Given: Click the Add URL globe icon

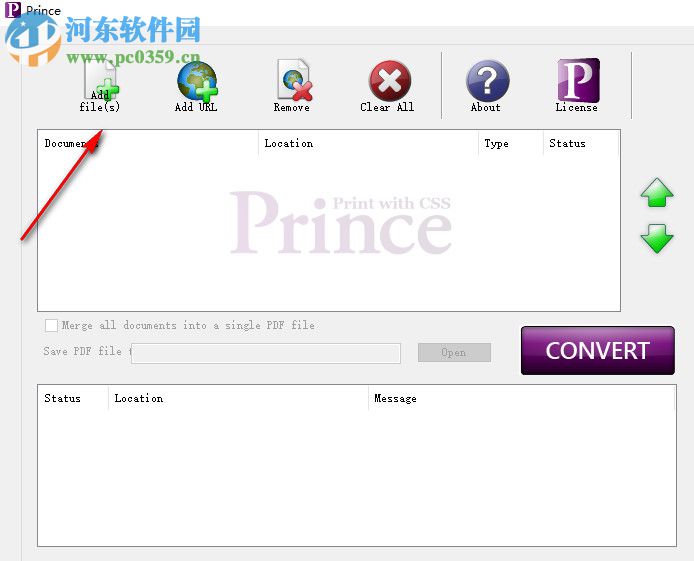Looking at the screenshot, I should coord(197,81).
